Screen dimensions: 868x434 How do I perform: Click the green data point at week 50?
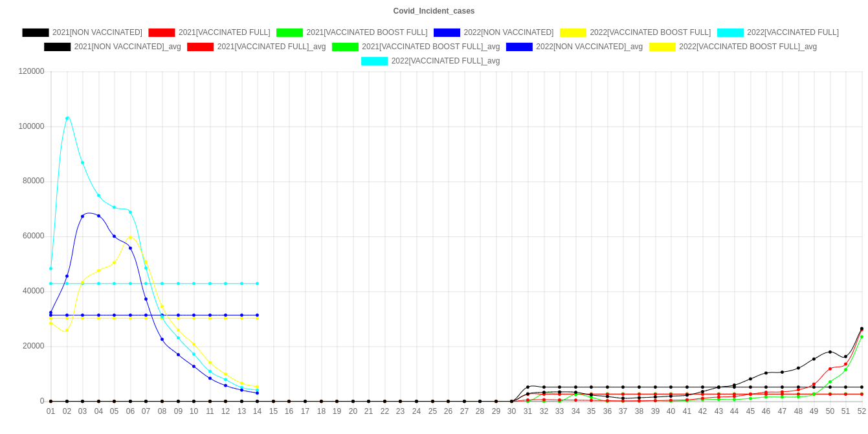pos(830,382)
